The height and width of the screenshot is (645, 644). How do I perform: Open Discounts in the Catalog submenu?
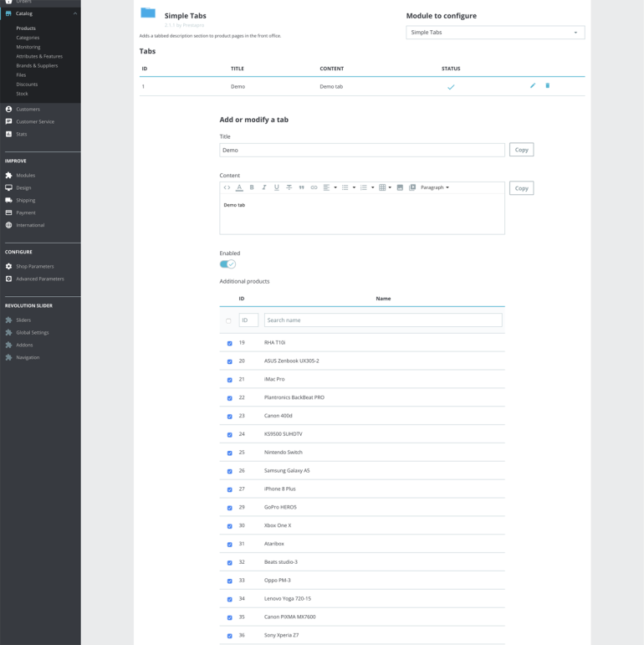(27, 84)
